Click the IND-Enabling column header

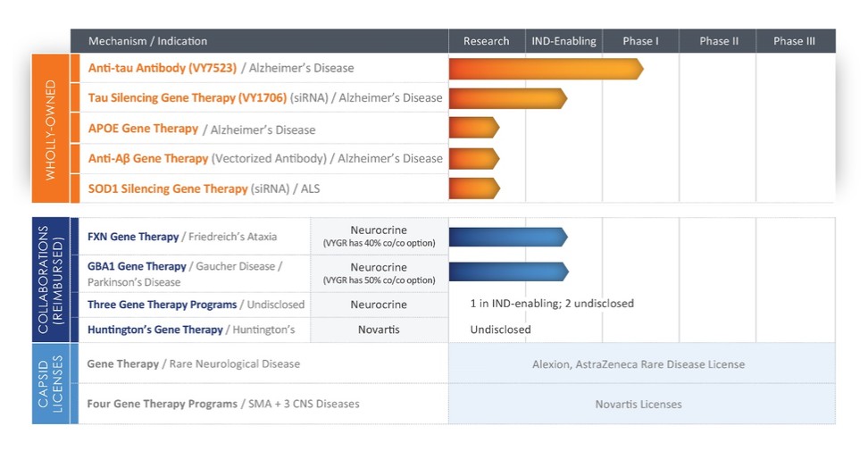[563, 41]
